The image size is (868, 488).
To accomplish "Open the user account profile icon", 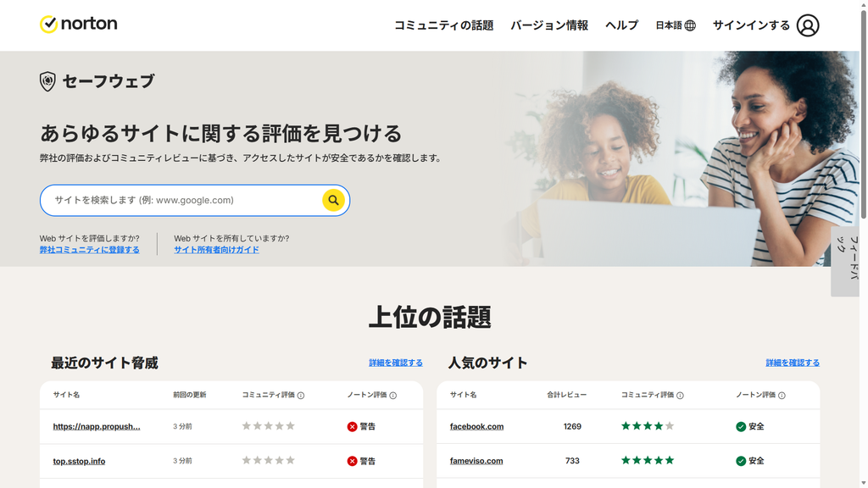I will click(808, 25).
